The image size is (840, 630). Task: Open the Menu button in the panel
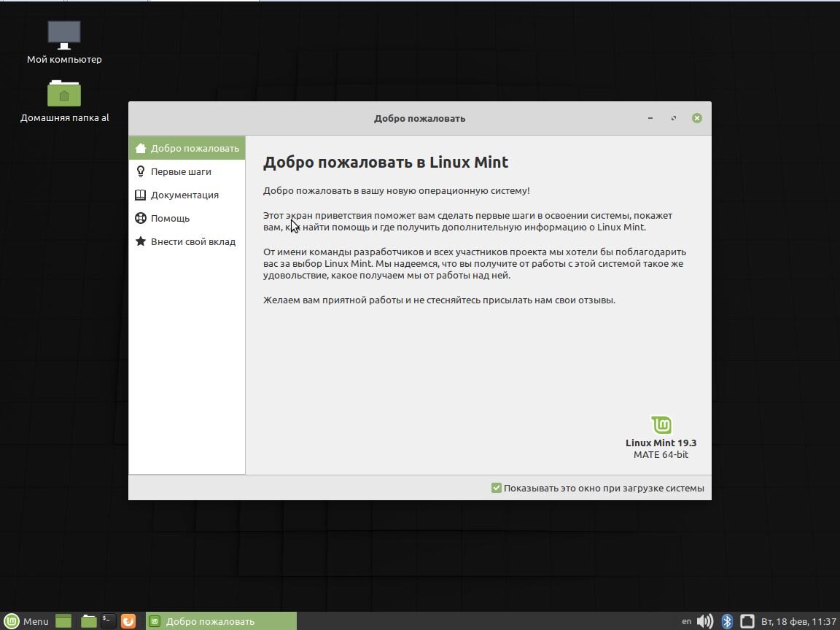point(26,621)
